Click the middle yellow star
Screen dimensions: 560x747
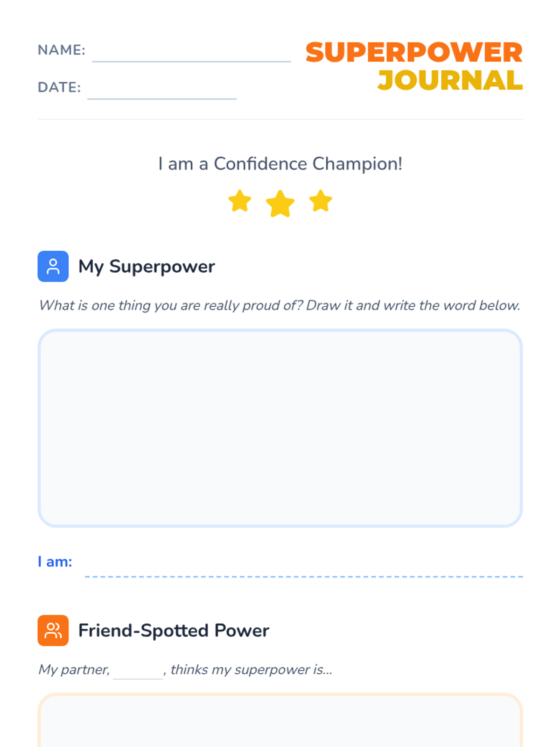280,204
